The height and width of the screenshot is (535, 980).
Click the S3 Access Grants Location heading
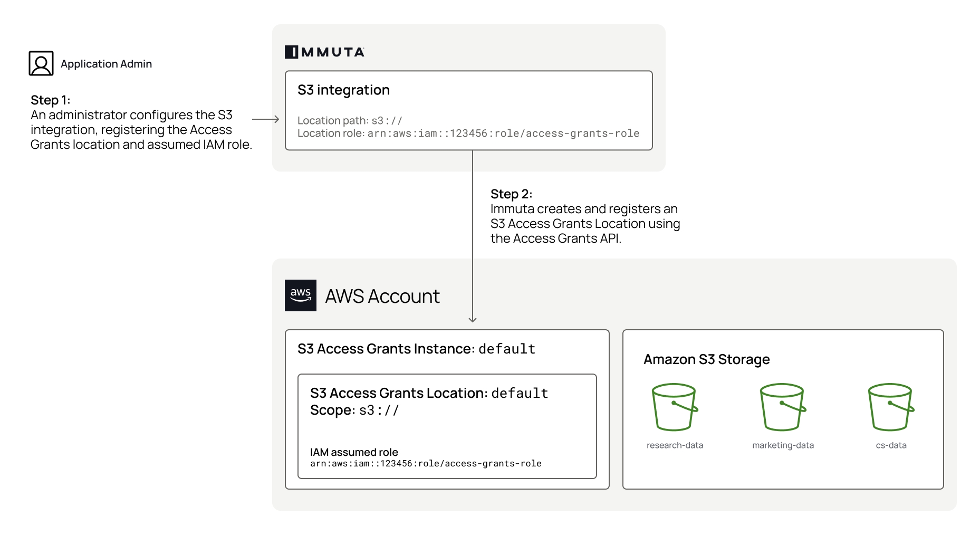[x=429, y=394]
